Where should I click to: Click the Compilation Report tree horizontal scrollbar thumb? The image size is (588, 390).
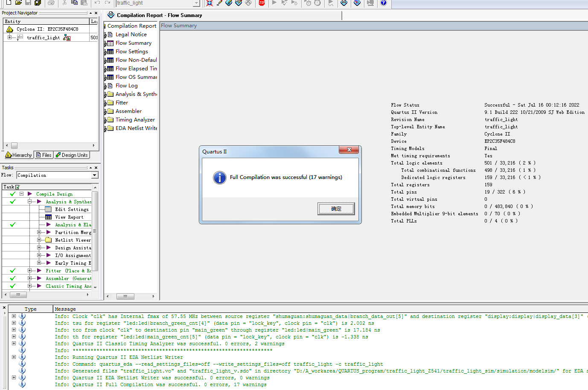pos(125,296)
